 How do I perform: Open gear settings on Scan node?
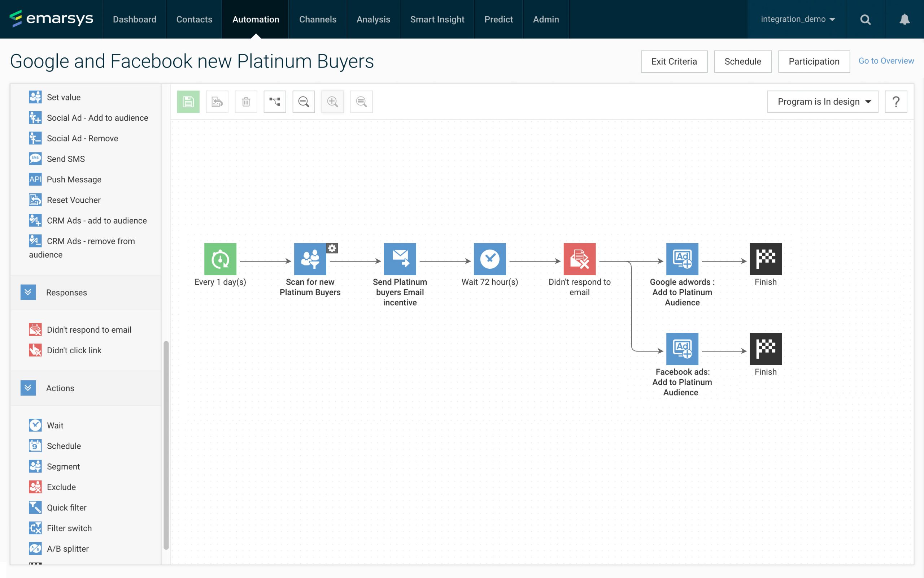(332, 248)
